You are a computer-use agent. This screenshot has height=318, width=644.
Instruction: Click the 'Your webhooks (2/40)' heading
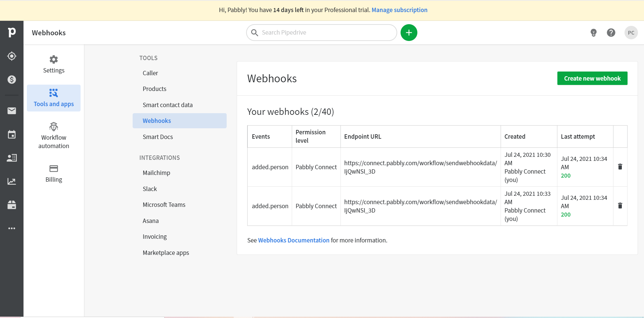(290, 112)
